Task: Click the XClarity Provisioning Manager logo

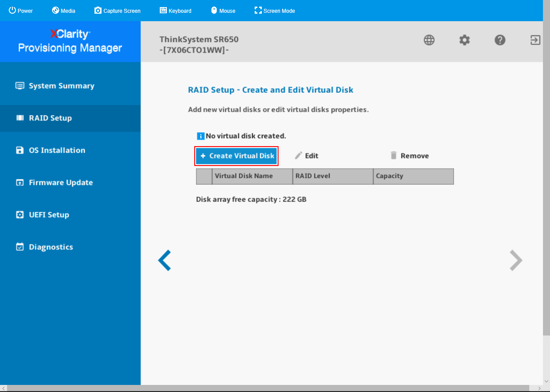Action: (x=70, y=41)
